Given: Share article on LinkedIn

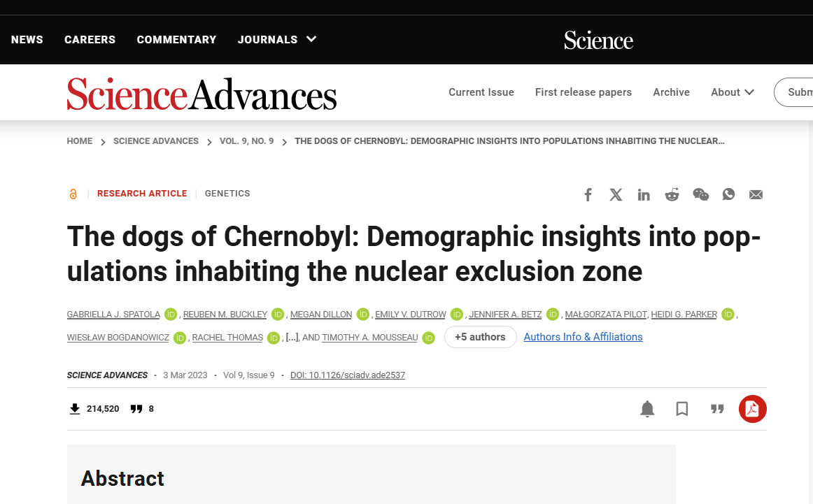Looking at the screenshot, I should [x=644, y=195].
